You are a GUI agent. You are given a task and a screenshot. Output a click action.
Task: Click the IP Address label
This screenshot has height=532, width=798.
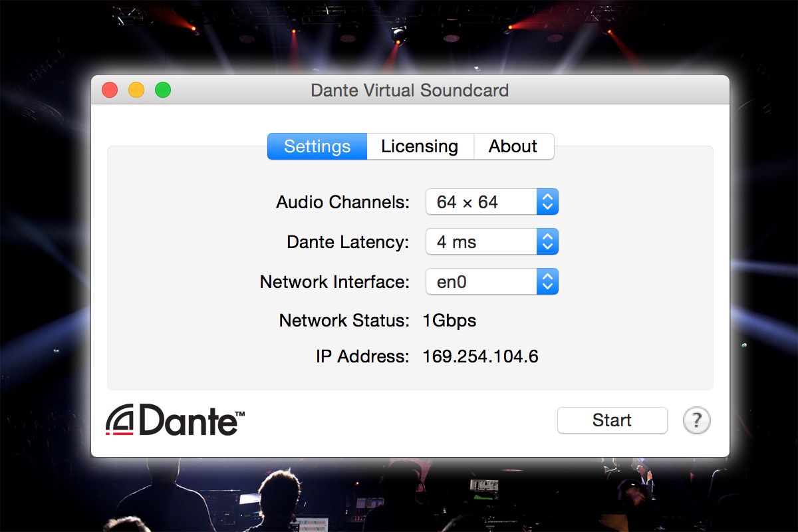pos(362,357)
